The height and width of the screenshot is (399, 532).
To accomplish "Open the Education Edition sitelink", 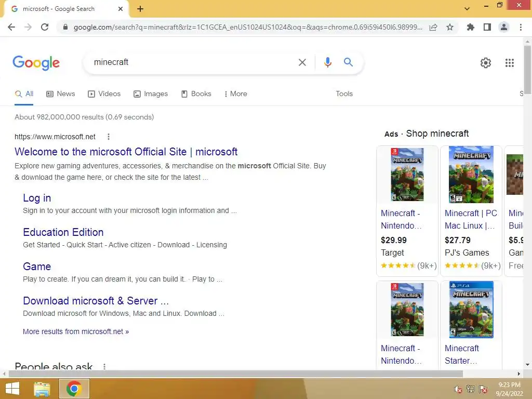I will (63, 232).
